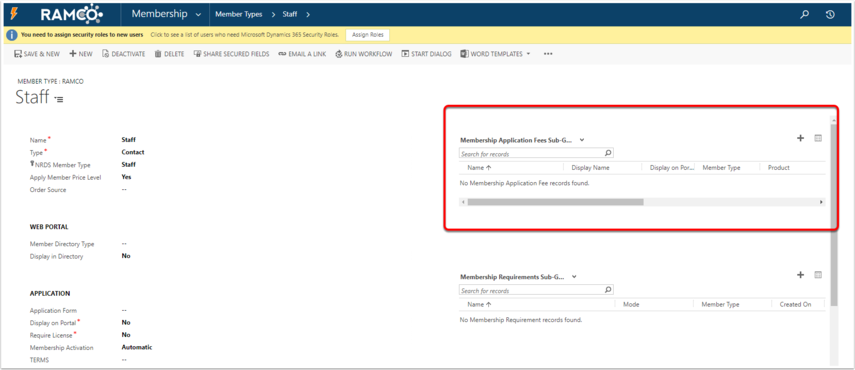855x370 pixels.
Task: Open grid view for Application Fees sub-grid
Action: click(818, 138)
